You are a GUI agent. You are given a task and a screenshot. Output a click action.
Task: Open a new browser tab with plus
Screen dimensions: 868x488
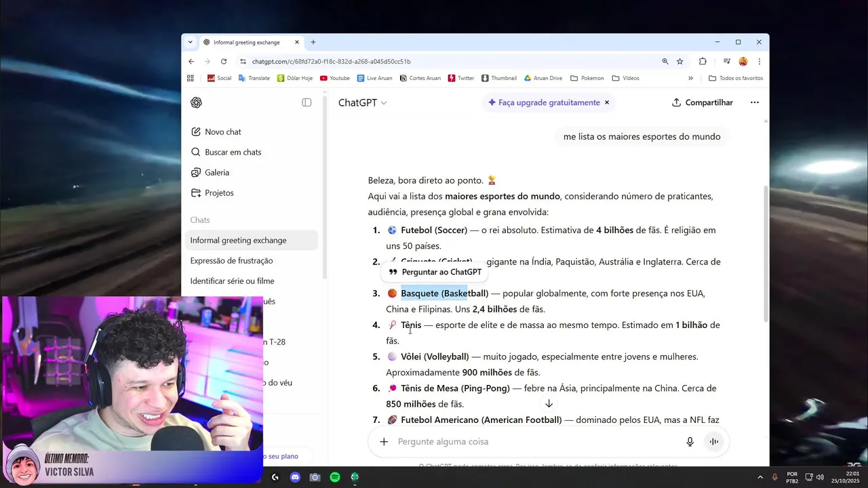click(313, 42)
